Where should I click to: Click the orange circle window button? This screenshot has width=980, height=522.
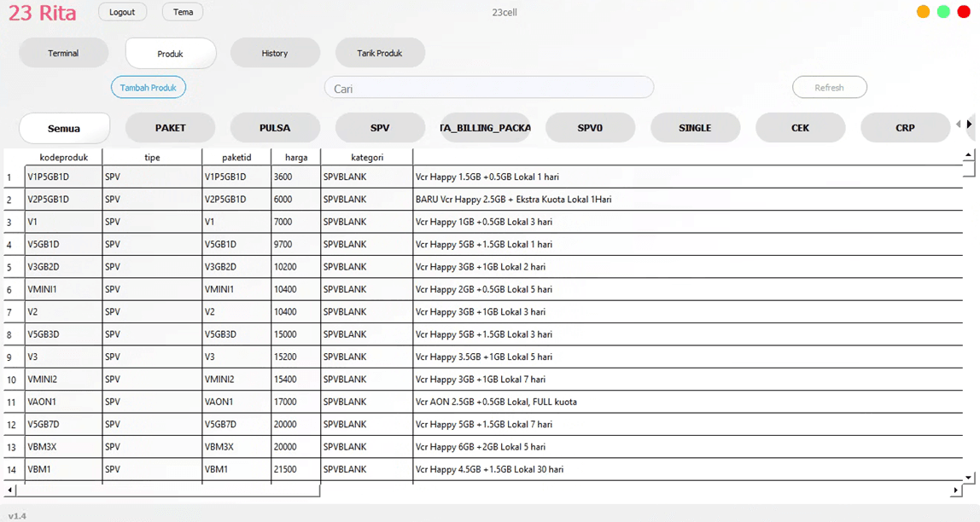(x=923, y=12)
